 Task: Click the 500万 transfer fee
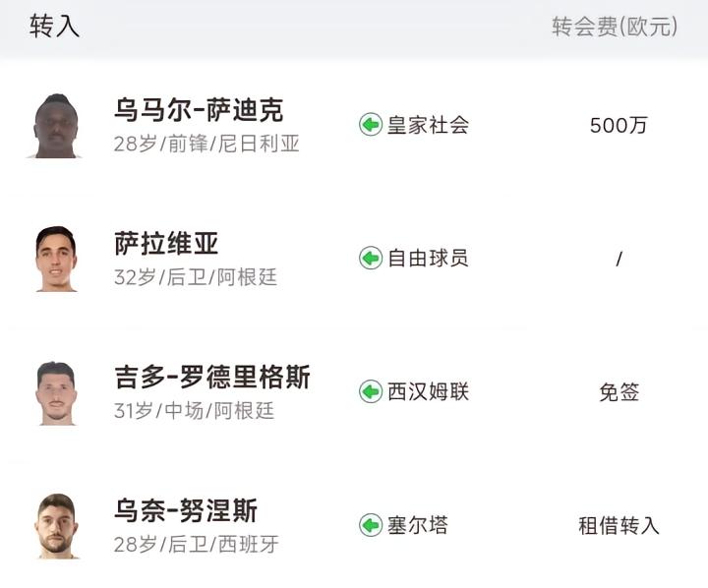coord(619,125)
